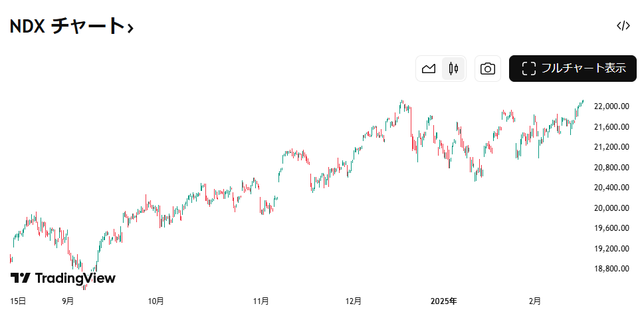Switch to area chart style
Screen dimensions: 644x324
click(x=429, y=69)
